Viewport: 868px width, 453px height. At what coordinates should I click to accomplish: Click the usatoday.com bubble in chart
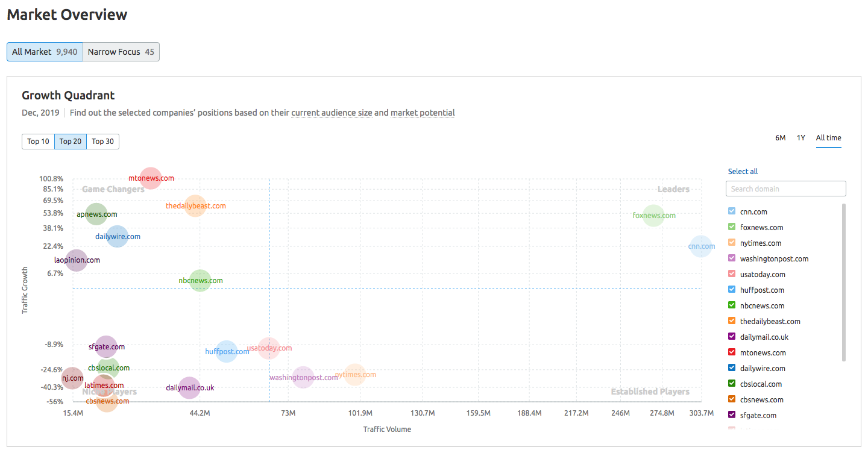[x=269, y=348]
